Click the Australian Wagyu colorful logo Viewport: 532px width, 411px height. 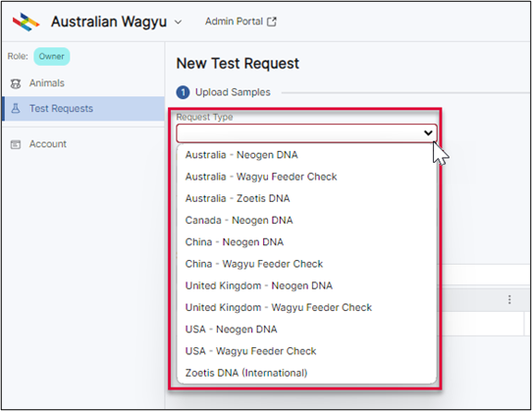pyautogui.click(x=27, y=22)
